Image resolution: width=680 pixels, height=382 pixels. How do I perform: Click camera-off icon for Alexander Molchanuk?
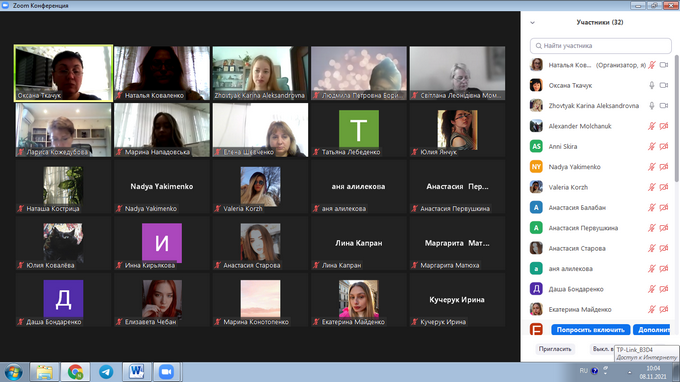(664, 126)
